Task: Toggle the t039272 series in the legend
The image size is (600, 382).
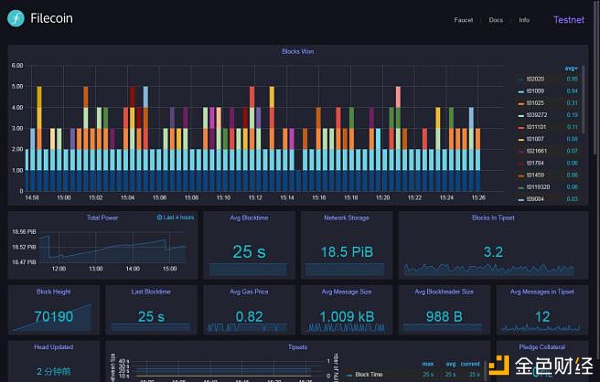Action: coord(536,115)
